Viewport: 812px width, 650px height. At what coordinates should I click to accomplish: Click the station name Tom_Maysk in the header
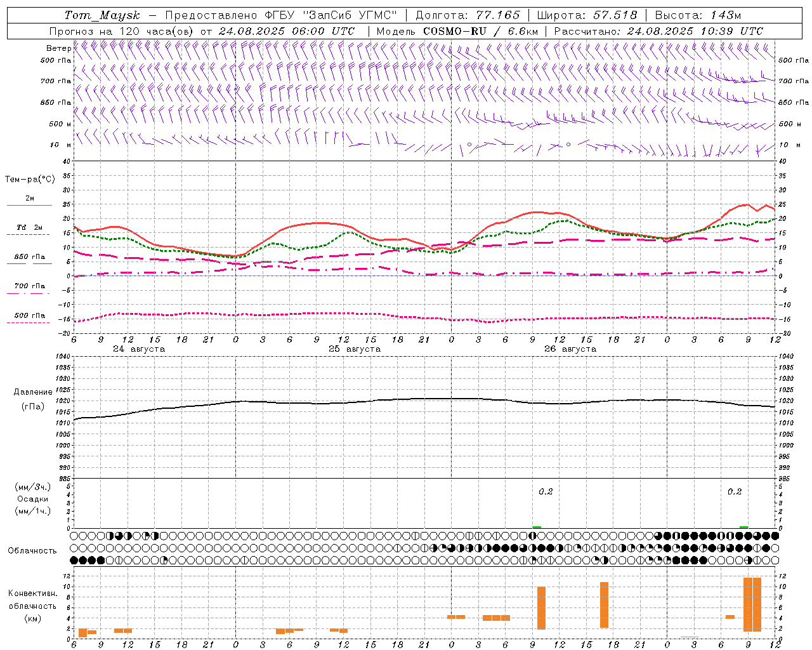[x=102, y=15]
